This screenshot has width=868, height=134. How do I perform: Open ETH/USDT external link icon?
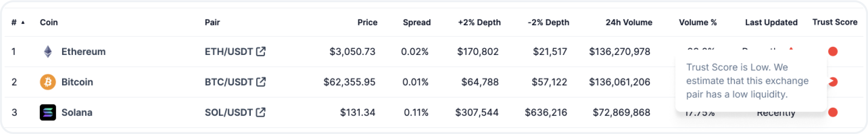[x=261, y=51]
